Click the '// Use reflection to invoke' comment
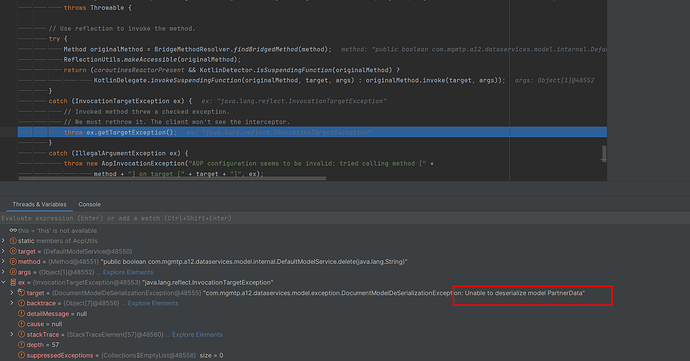The image size is (690, 361). pos(122,28)
